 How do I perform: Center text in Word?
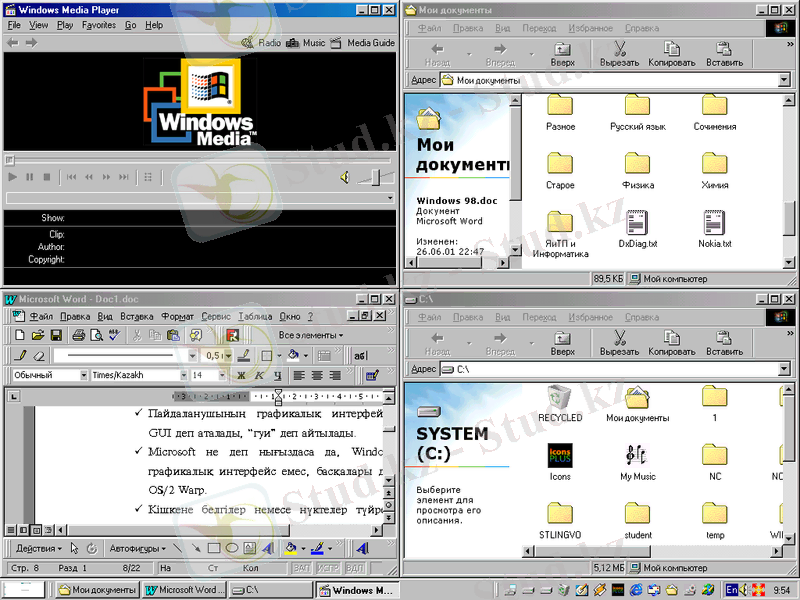(317, 376)
